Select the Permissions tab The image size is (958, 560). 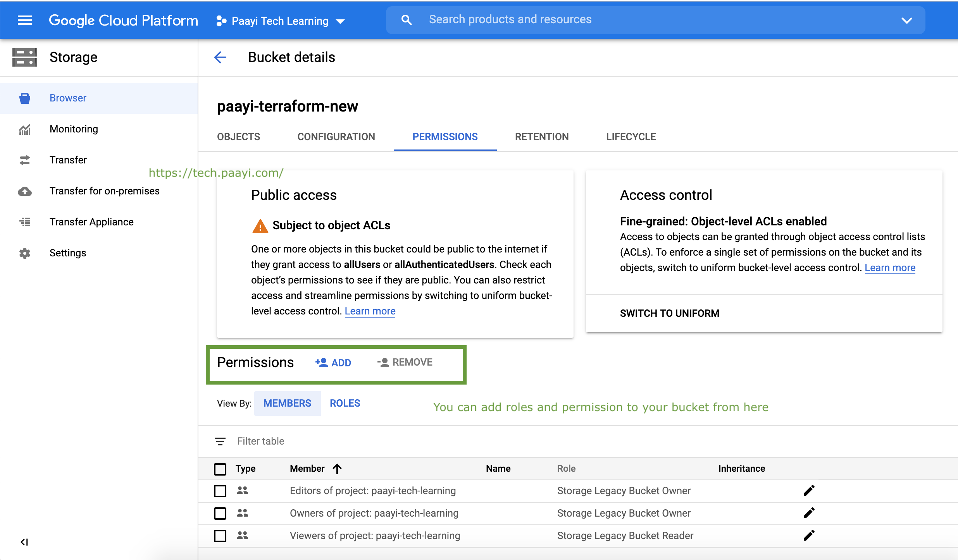tap(445, 137)
